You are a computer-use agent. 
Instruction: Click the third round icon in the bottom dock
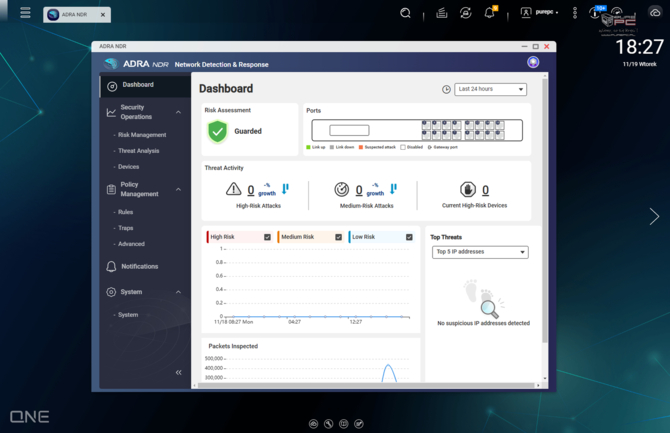(344, 424)
